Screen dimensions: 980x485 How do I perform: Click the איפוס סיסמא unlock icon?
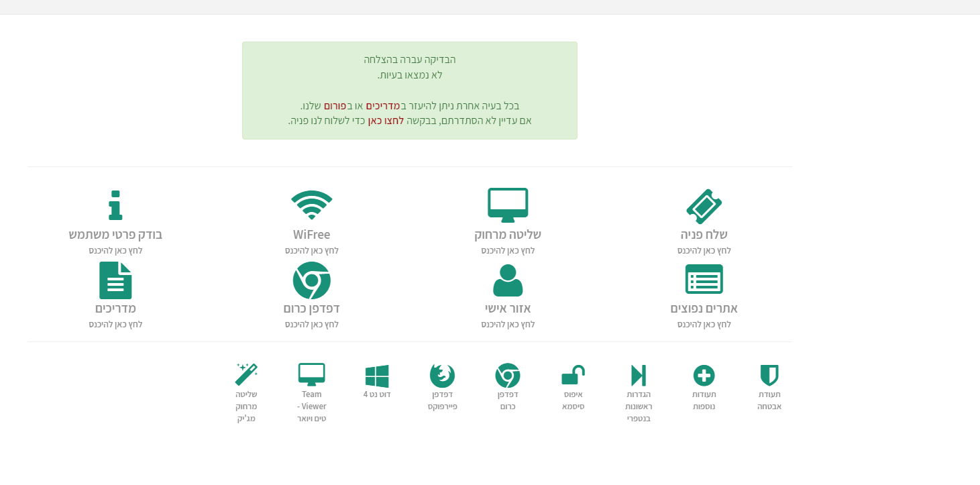tap(573, 375)
